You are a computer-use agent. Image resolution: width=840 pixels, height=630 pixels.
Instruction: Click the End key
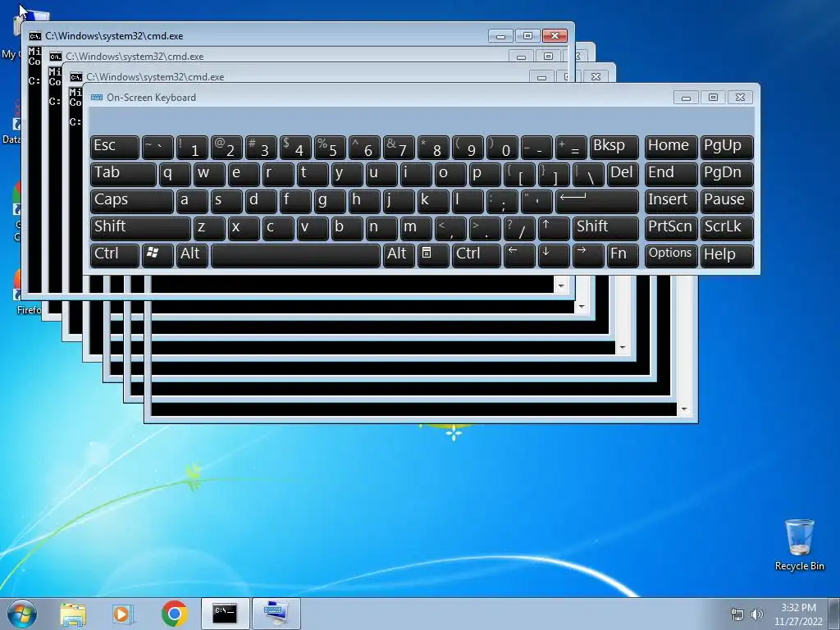point(671,174)
